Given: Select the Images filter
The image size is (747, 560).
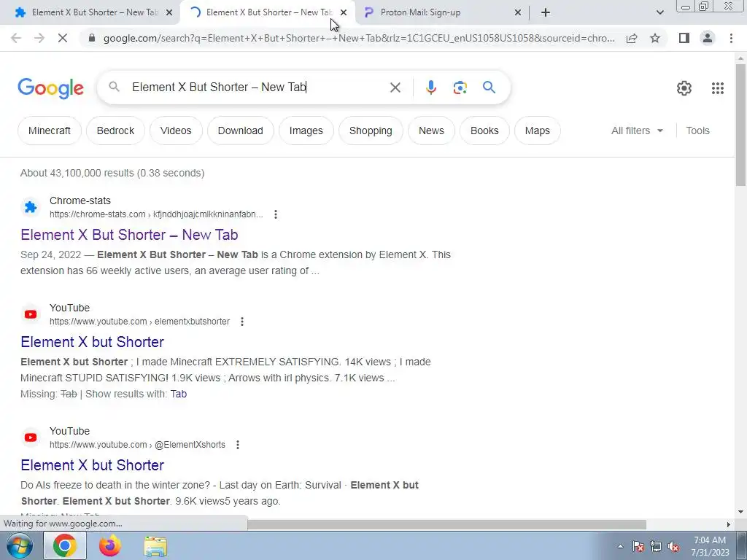Looking at the screenshot, I should pyautogui.click(x=306, y=131).
